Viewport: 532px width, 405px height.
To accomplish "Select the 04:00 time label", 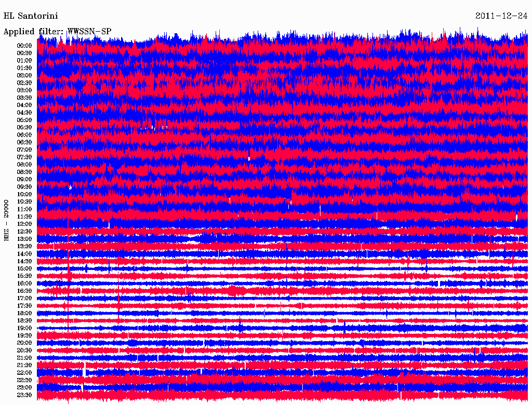I will point(24,105).
